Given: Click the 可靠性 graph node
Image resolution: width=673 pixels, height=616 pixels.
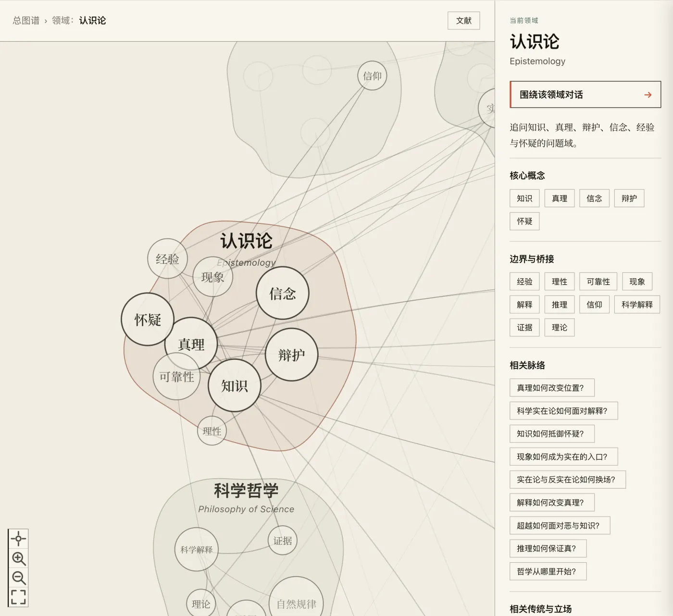Looking at the screenshot, I should click(176, 377).
